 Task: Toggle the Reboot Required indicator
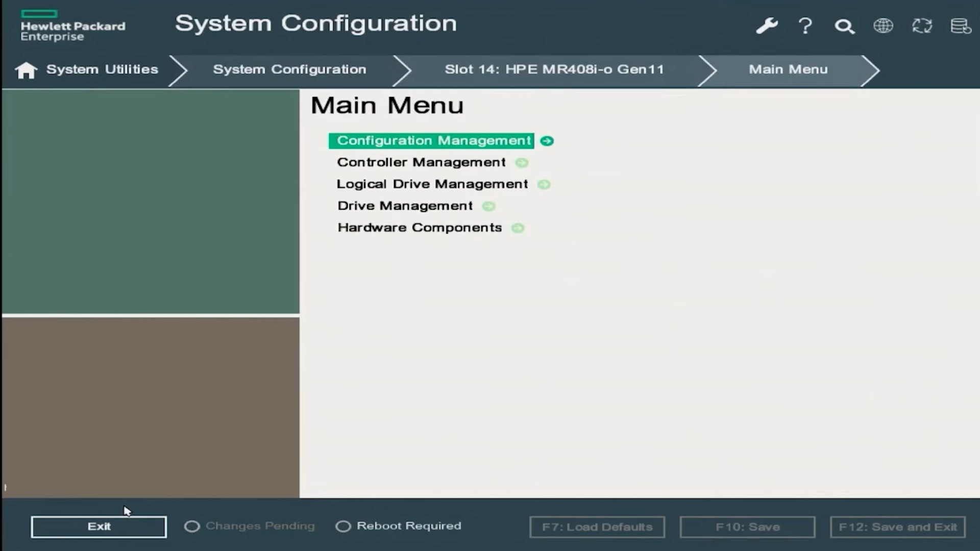click(343, 526)
